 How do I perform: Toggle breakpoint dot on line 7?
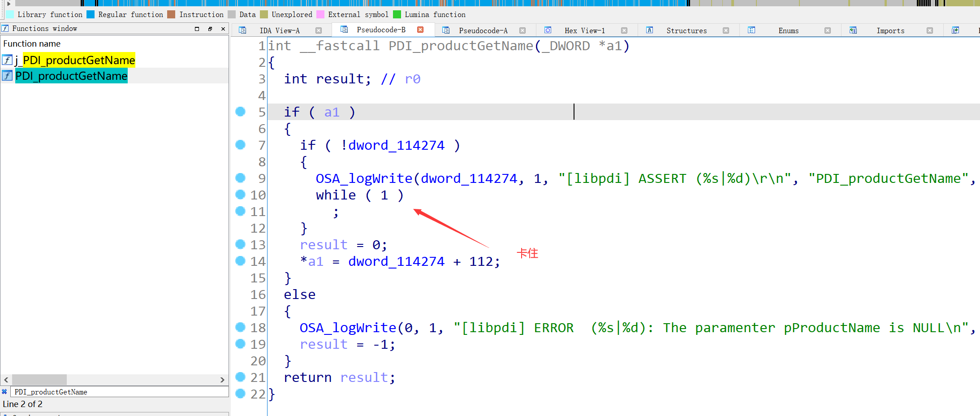click(241, 144)
